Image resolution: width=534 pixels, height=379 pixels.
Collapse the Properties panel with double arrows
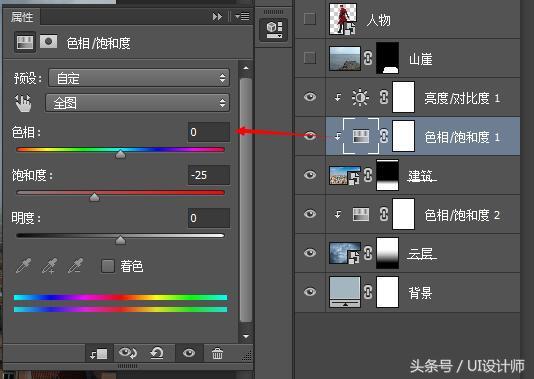coord(217,16)
